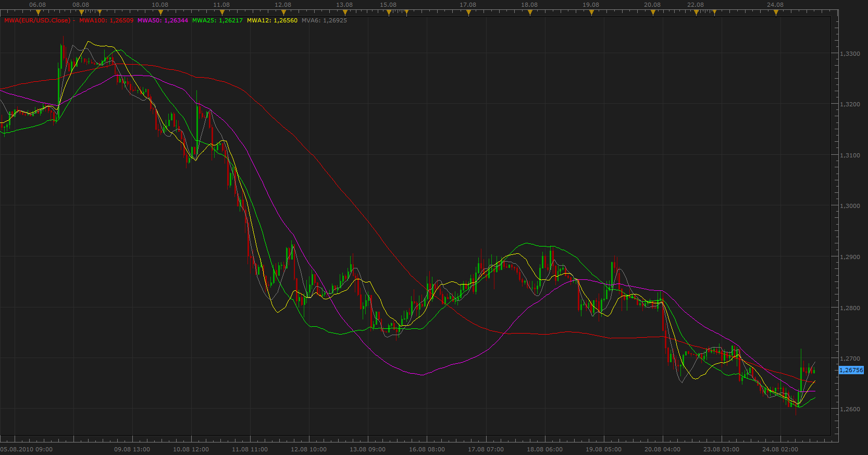Click the 1,3000 price axis label

click(x=850, y=206)
